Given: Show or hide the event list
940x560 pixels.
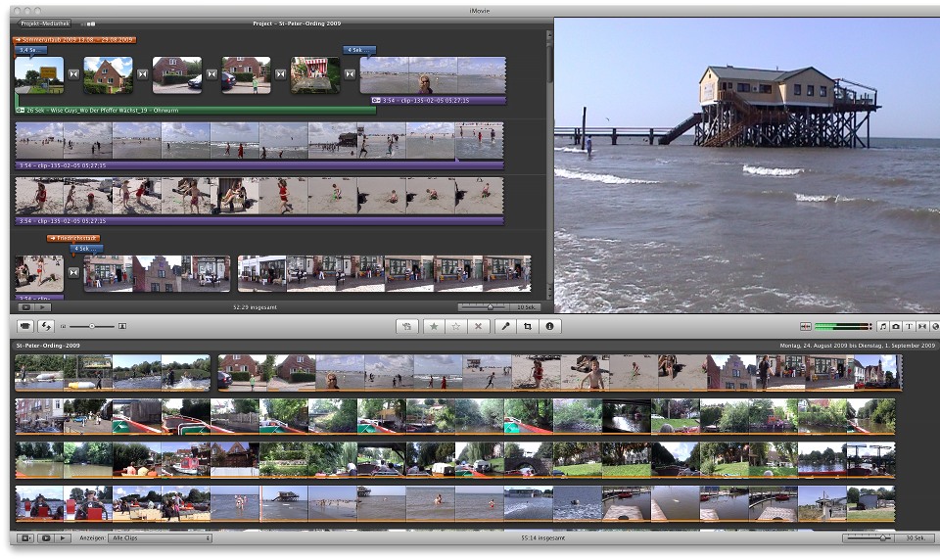Looking at the screenshot, I should 25,537.
